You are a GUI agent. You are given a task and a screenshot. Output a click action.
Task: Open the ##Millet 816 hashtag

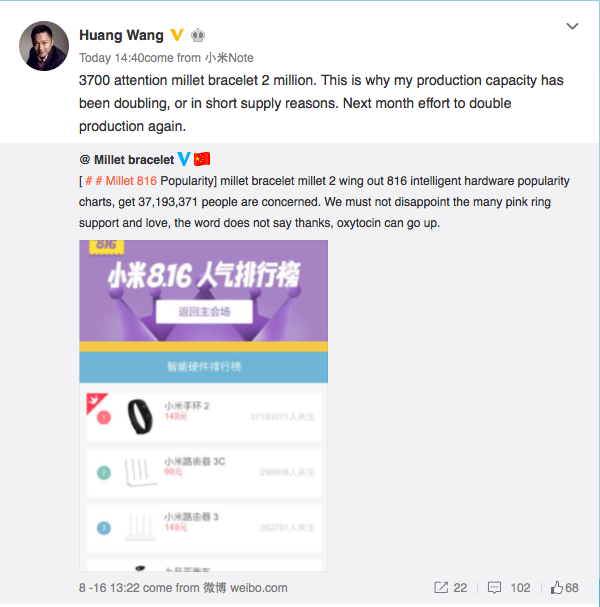[121, 181]
